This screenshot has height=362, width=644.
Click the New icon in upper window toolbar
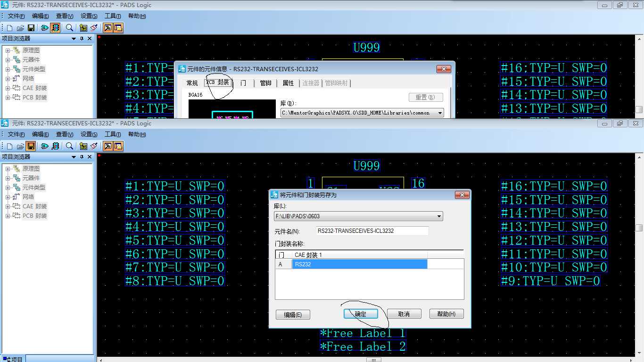pos(9,28)
